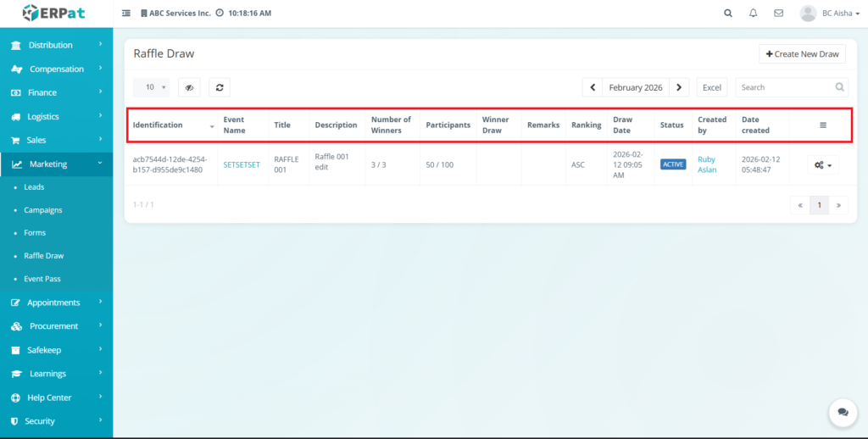Viewport: 868px width, 439px height.
Task: Open the notifications bell
Action: [753, 14]
